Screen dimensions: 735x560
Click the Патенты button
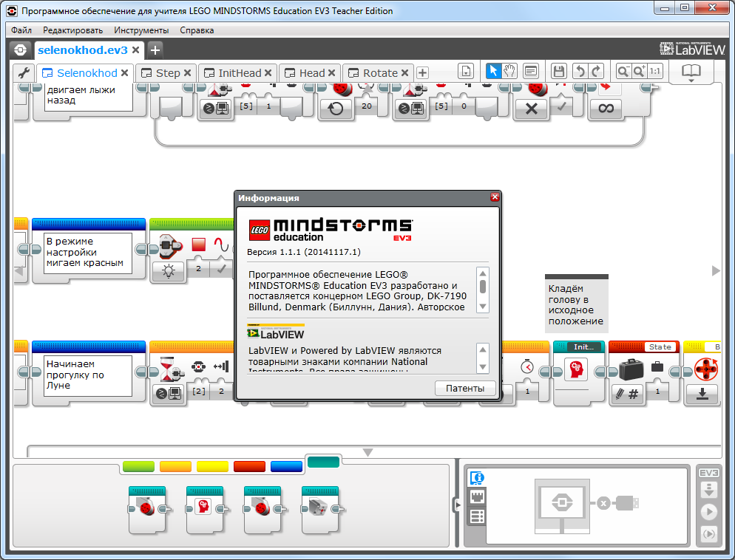pos(465,388)
